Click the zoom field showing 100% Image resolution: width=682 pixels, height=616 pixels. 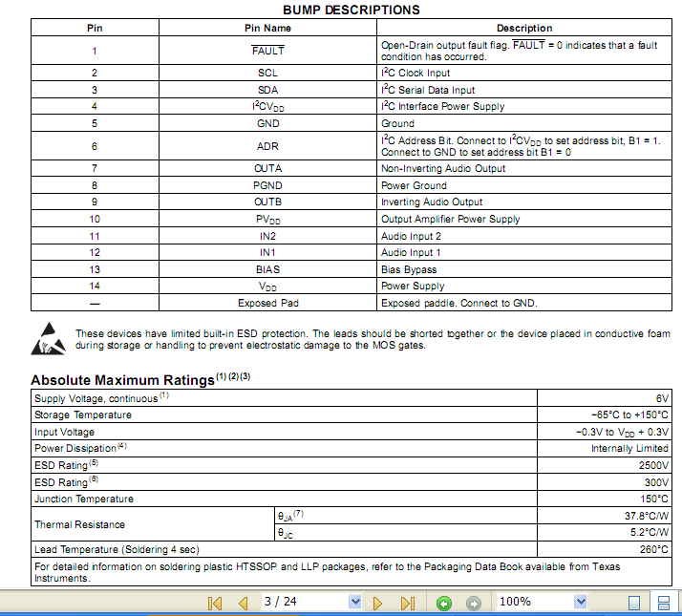tap(535, 602)
